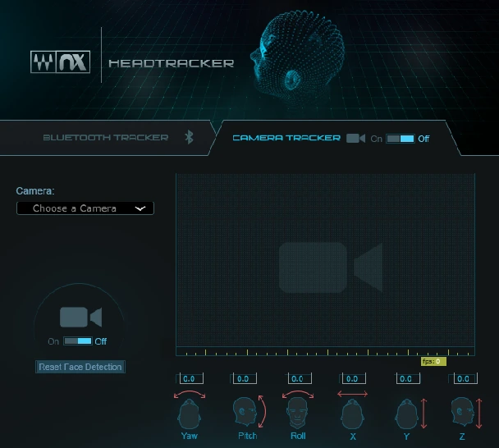Click the Yaw value field showing 0.0

(190, 378)
